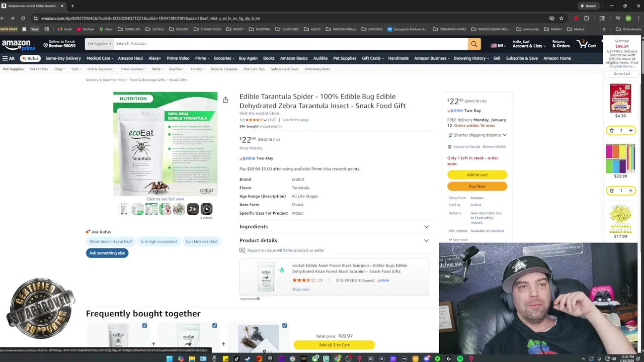Image resolution: width=644 pixels, height=362 pixels.
Task: Click the Windows Start button on taskbar
Action: pos(170,358)
